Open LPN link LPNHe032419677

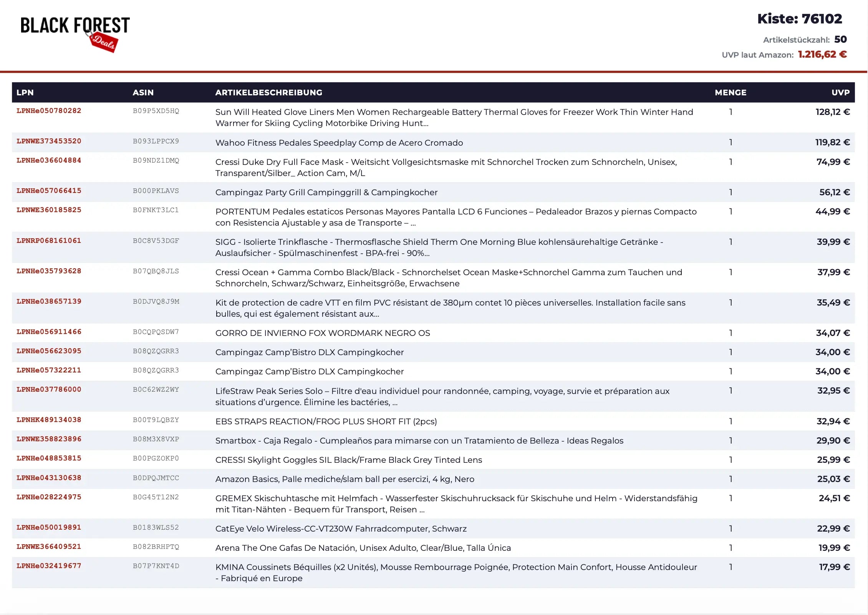click(x=49, y=566)
